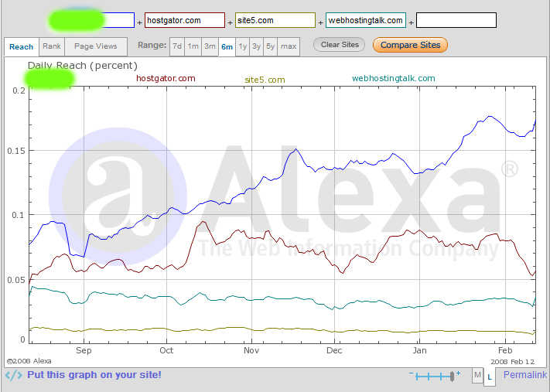Click the Daily Reach (percent) title
This screenshot has height=392, width=550.
(83, 66)
